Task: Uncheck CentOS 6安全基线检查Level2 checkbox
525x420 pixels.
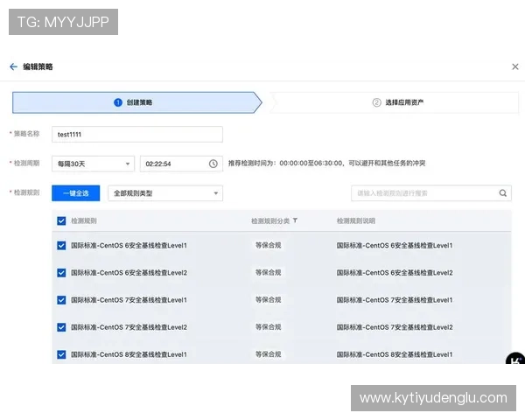Action: click(61, 273)
